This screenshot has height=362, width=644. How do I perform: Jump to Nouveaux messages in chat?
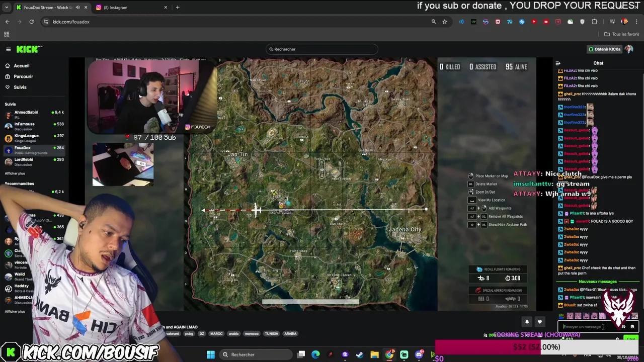pos(598,282)
